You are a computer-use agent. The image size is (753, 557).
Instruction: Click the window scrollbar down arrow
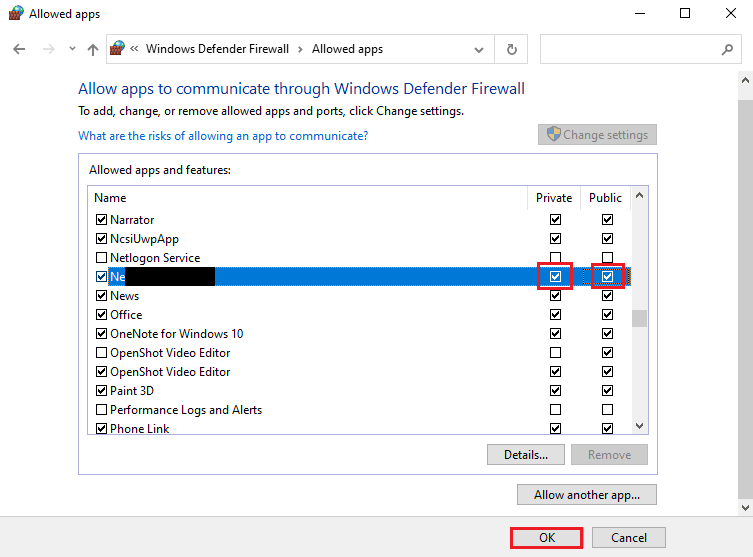745,508
